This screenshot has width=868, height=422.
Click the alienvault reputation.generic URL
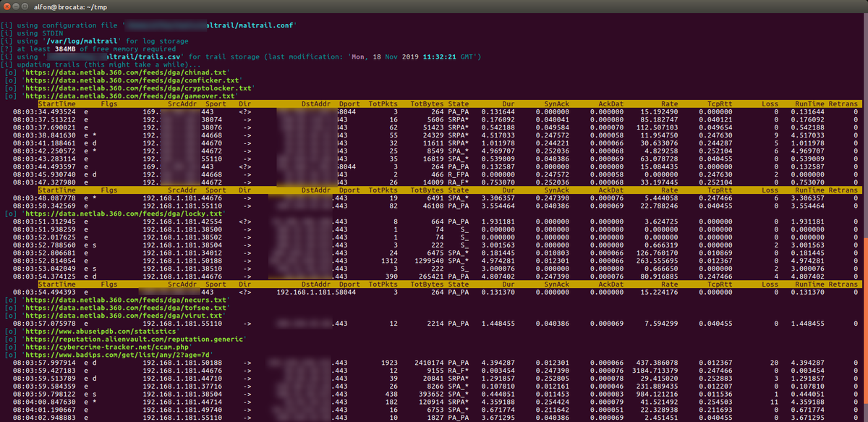135,339
